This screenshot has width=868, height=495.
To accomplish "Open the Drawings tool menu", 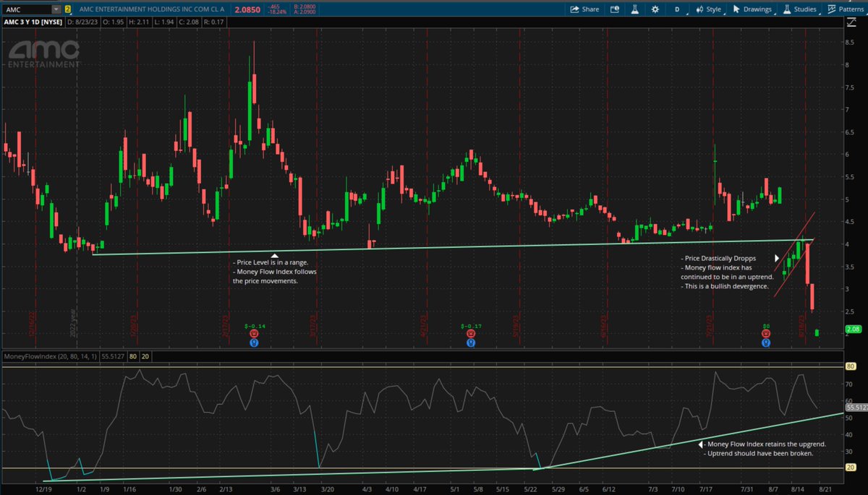I will (752, 9).
